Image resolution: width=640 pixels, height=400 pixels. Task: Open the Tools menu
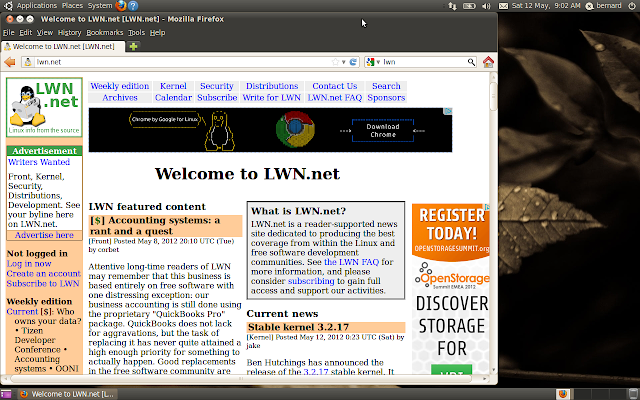pyautogui.click(x=136, y=33)
